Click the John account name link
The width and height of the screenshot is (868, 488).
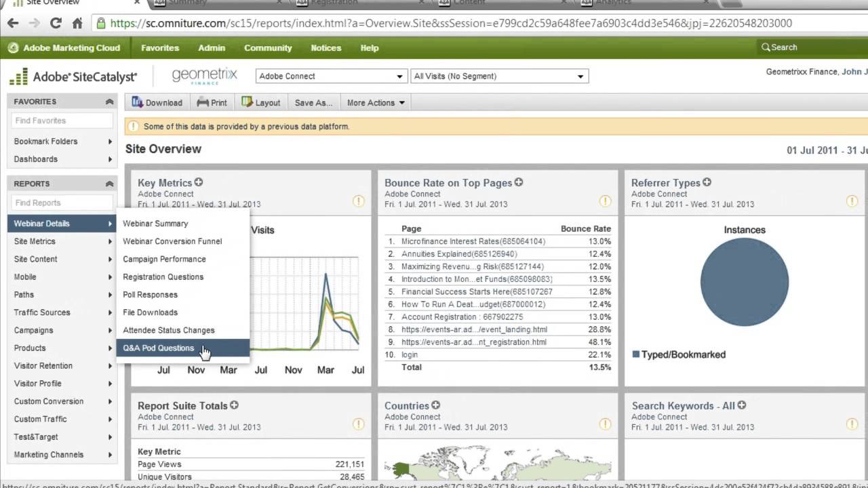click(854, 72)
